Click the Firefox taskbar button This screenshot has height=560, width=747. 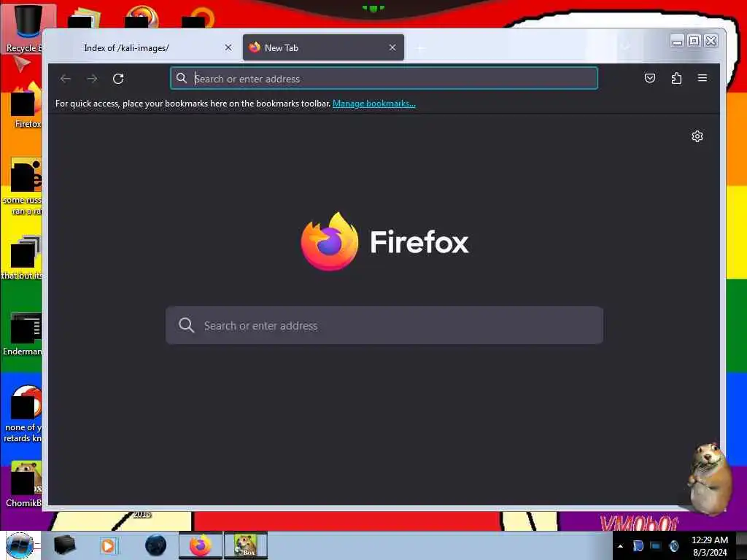[x=200, y=545]
